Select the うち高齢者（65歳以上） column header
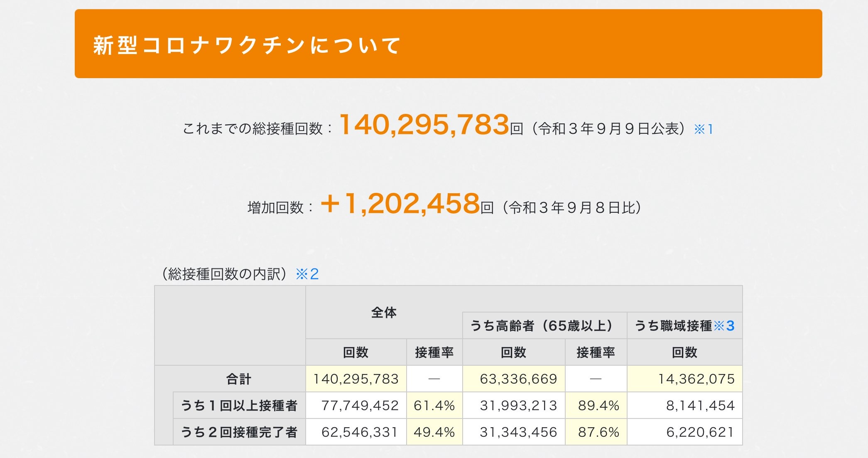 pyautogui.click(x=544, y=326)
